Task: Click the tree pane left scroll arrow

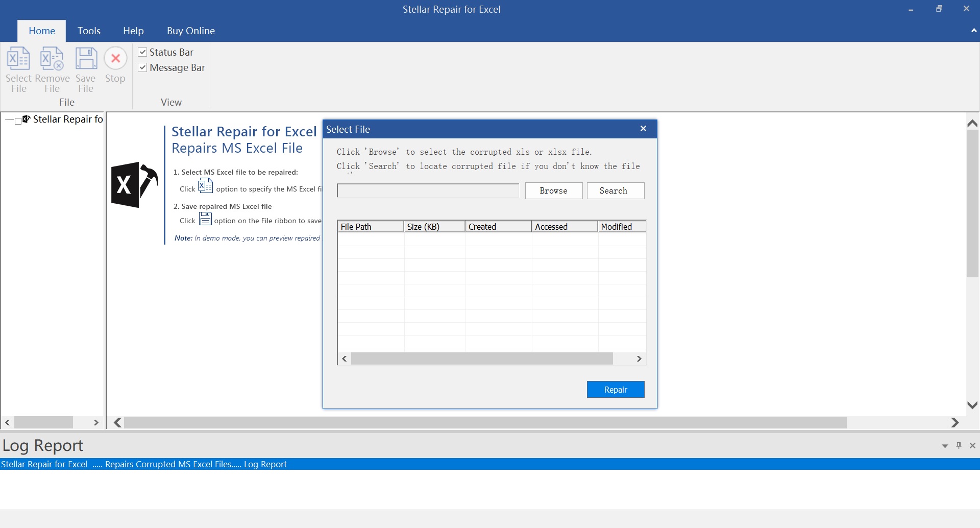Action: pos(8,422)
